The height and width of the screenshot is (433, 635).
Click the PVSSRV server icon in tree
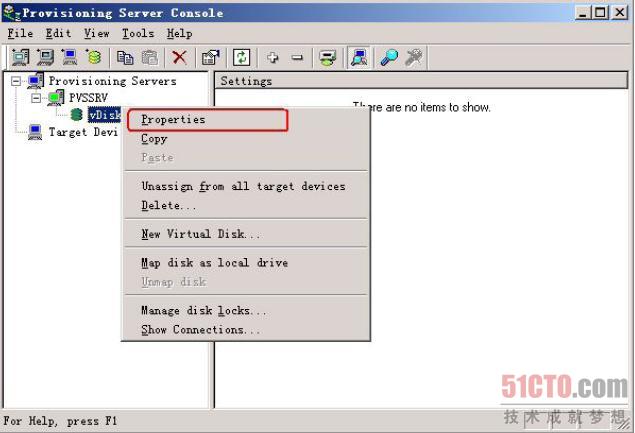[55, 98]
